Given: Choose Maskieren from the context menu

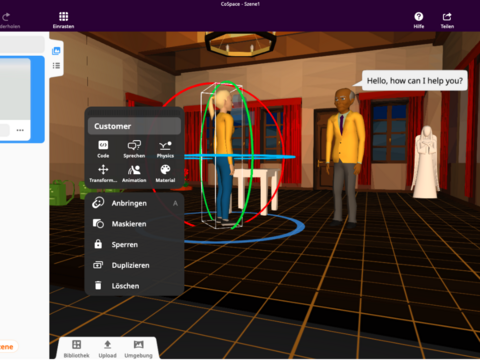Looking at the screenshot, I should pyautogui.click(x=135, y=224).
